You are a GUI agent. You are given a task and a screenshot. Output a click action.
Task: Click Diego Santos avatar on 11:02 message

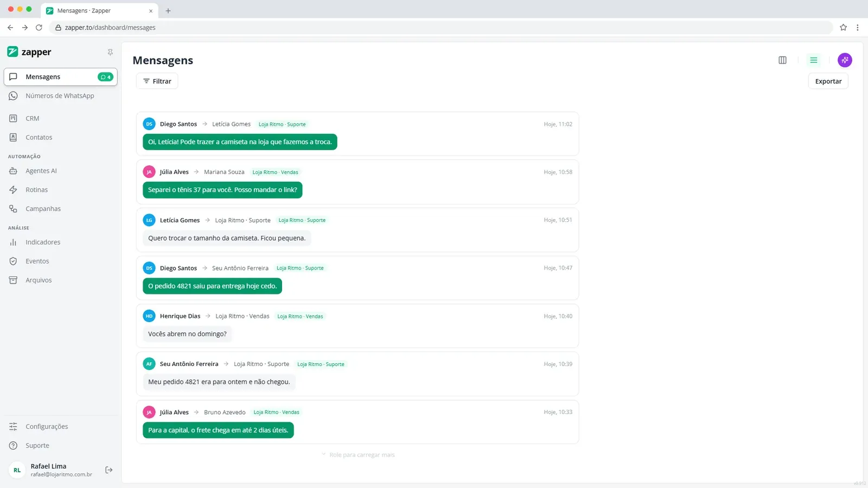[149, 124]
